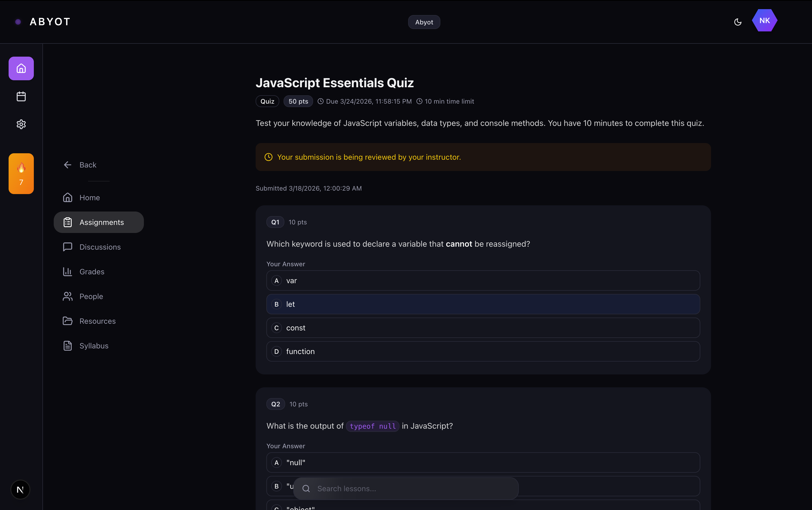Open the calendar icon in left rail

pos(21,96)
